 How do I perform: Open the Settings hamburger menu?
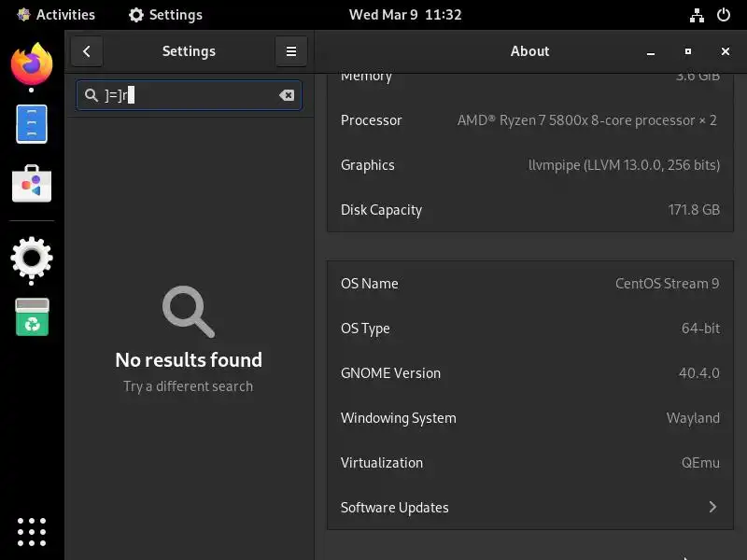point(291,51)
